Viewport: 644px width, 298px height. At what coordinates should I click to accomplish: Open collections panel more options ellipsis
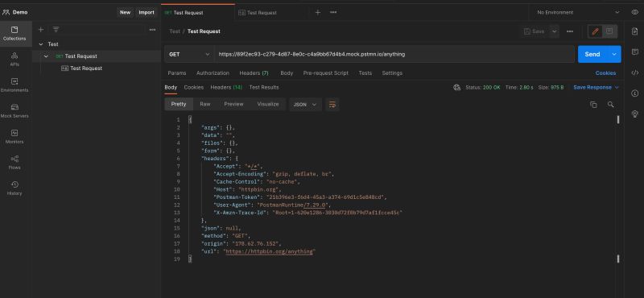pos(152,30)
